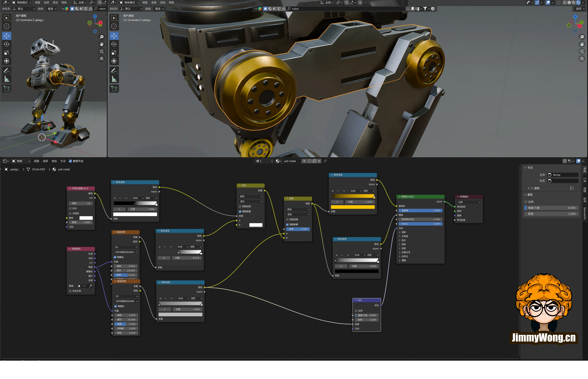The height and width of the screenshot is (379, 588).
Task: Open the Select menu in the main viewport header
Action: 154,2
